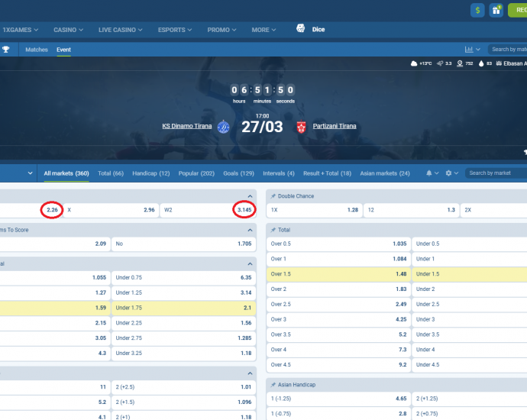
Task: Select Over 2 at 1.83
Action: (339, 289)
